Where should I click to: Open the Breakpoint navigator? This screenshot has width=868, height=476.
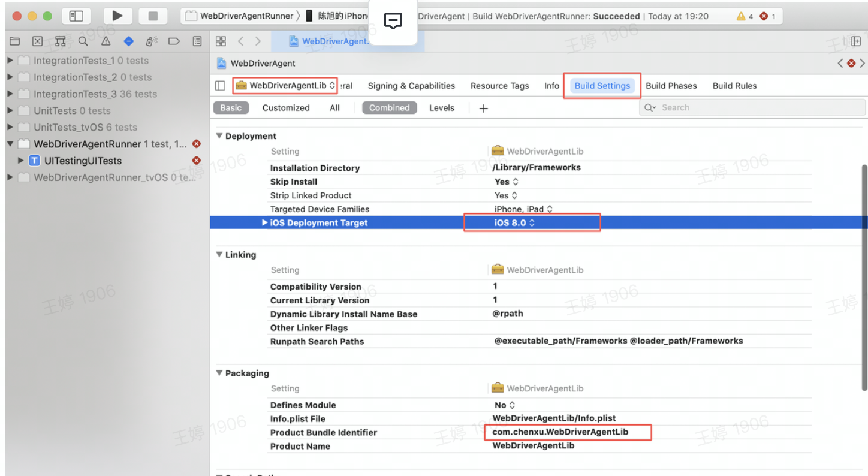click(x=174, y=41)
